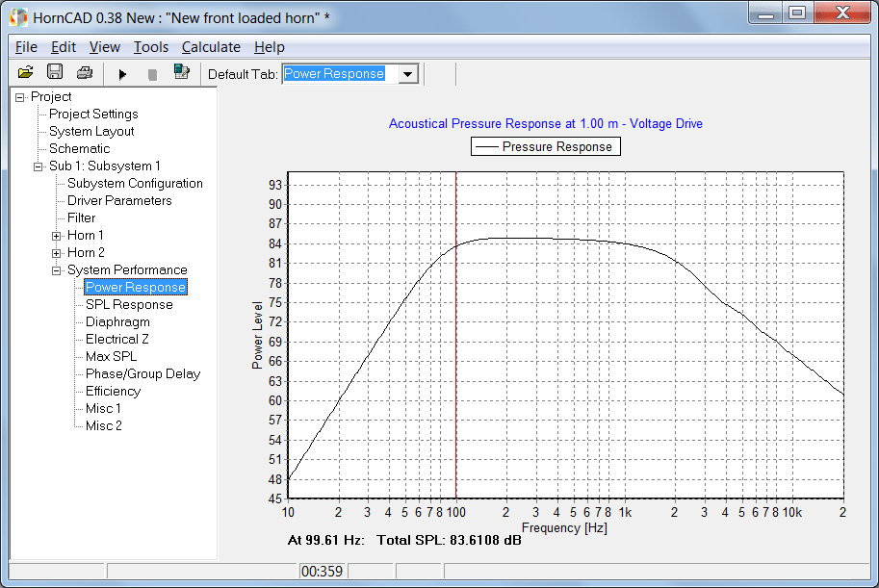Select System Layout in the tree
This screenshot has width=879, height=588.
coord(91,131)
